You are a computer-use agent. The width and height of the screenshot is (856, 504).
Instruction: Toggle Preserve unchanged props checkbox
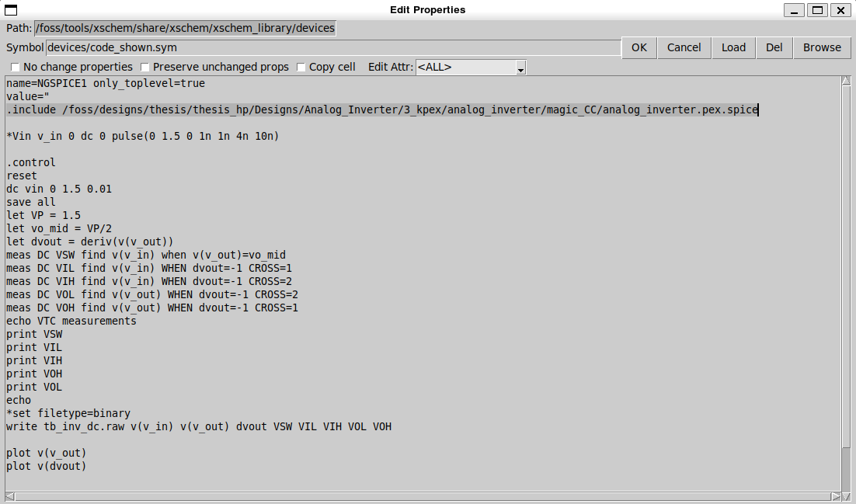(145, 68)
